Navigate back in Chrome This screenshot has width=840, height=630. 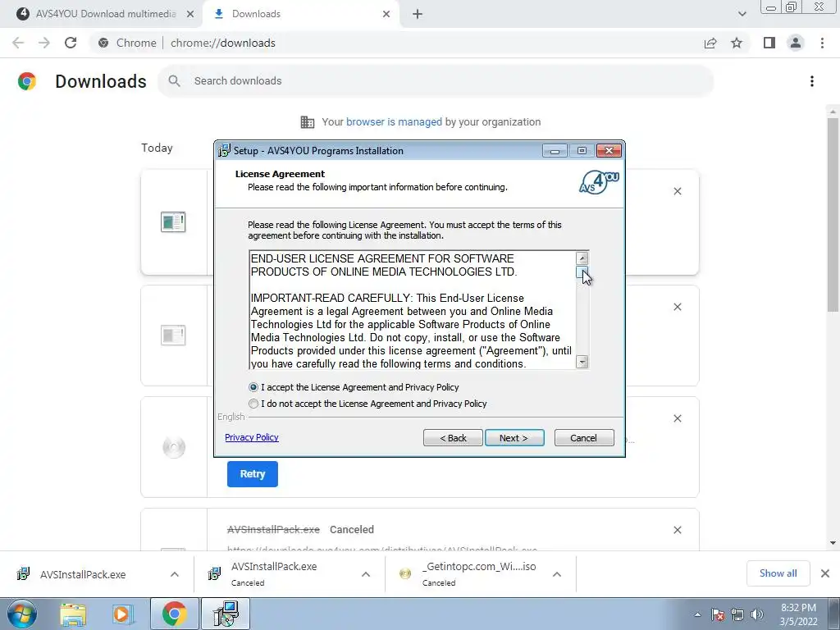(18, 43)
